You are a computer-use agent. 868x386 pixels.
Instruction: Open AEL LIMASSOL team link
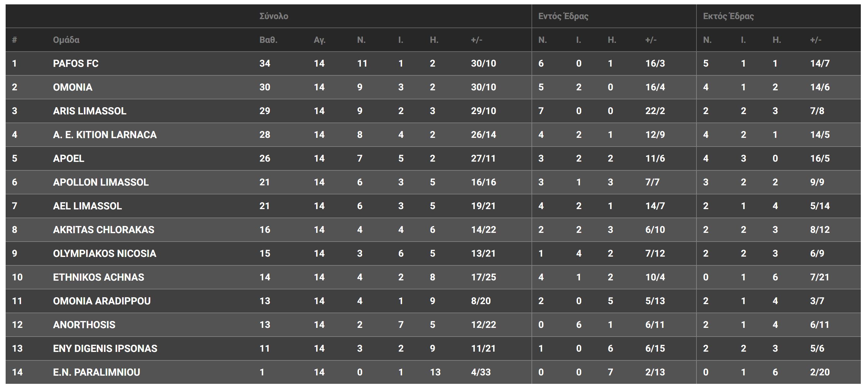tap(87, 206)
